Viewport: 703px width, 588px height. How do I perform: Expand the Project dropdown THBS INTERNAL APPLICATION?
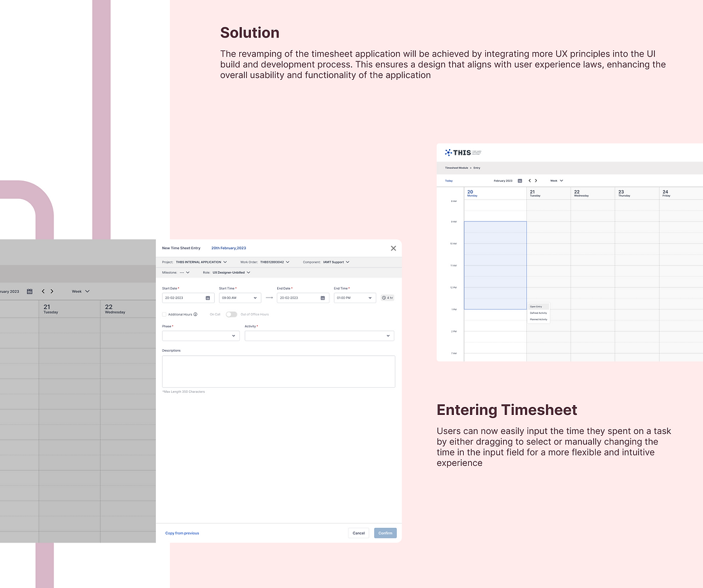pyautogui.click(x=201, y=262)
